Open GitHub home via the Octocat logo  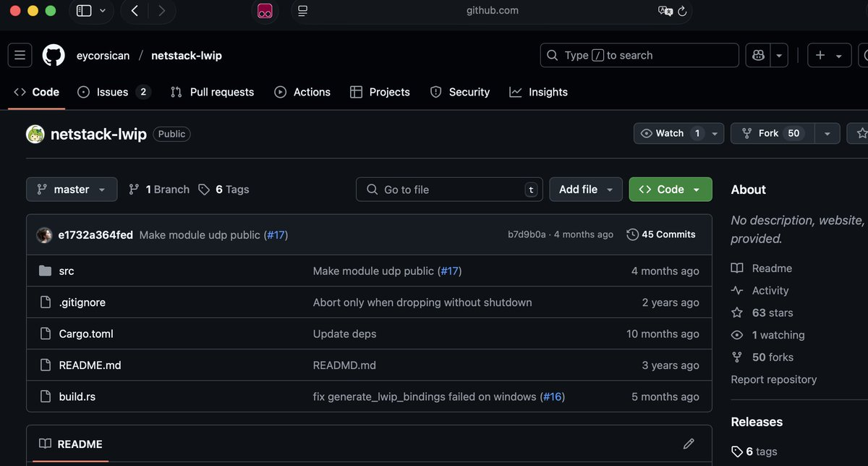tap(54, 55)
